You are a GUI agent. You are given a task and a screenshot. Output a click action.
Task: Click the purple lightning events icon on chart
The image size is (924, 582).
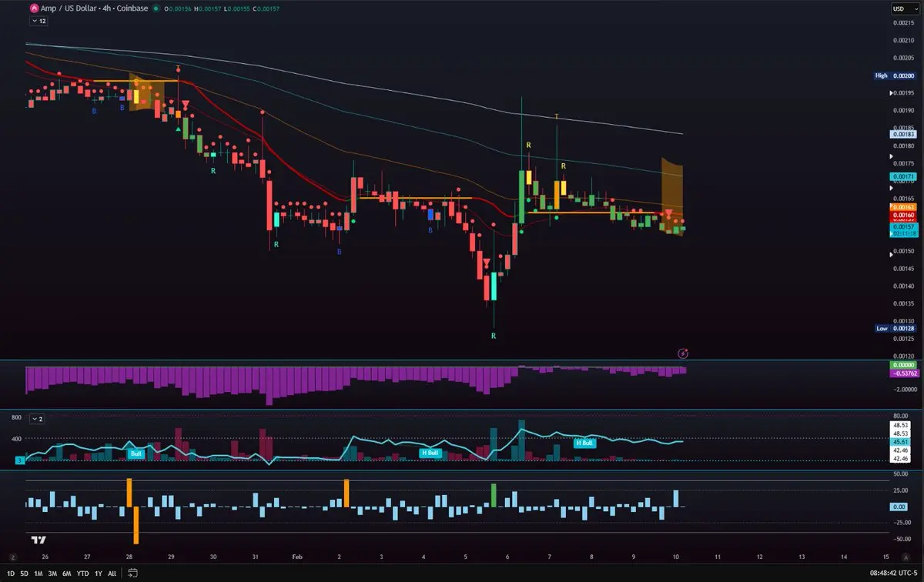(x=683, y=353)
